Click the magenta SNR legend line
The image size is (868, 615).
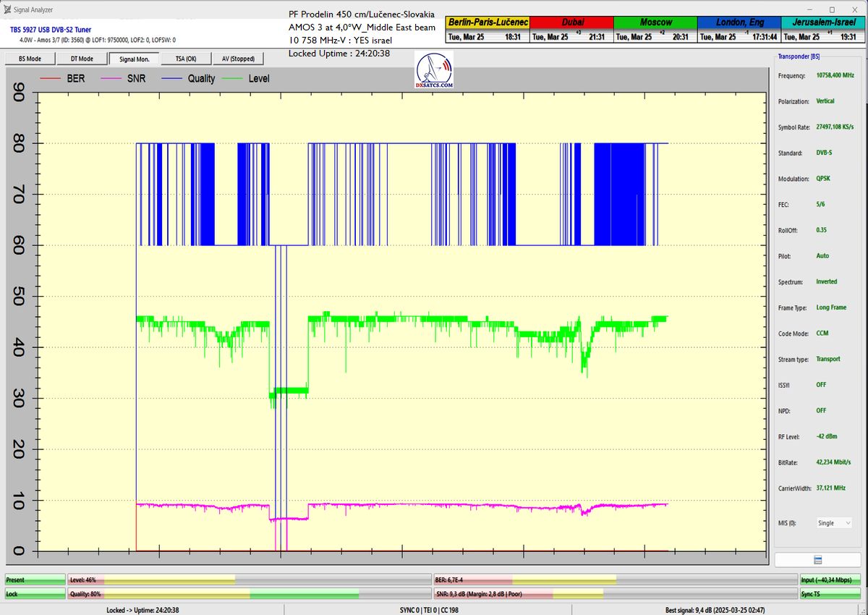click(110, 78)
